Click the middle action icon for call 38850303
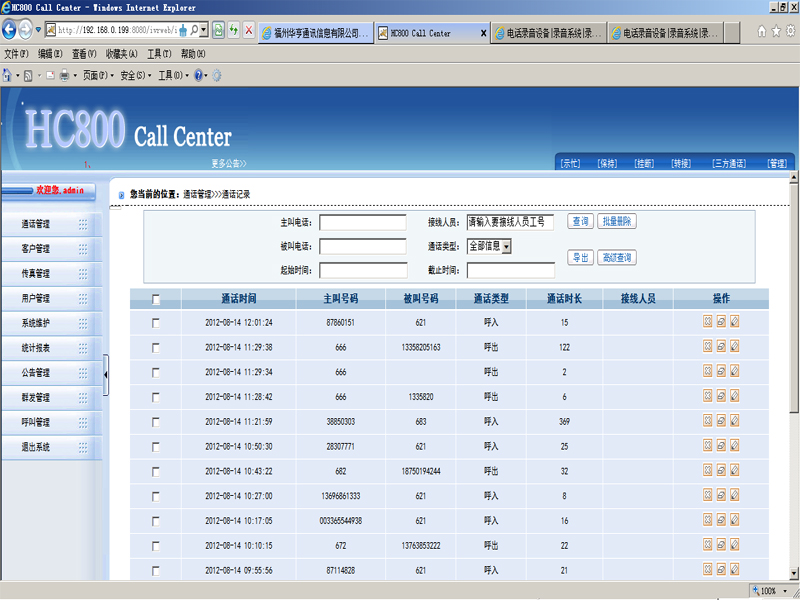The width and height of the screenshot is (800, 600). tap(721, 422)
